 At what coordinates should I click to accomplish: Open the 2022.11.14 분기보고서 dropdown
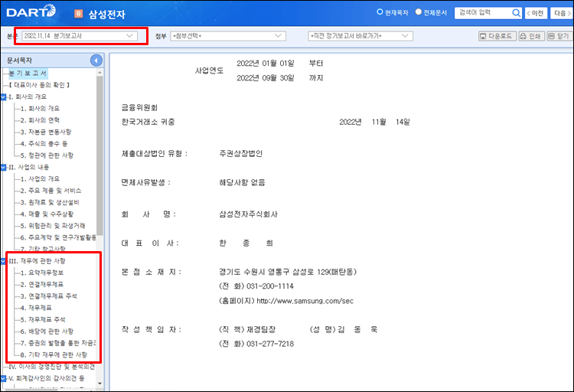click(80, 36)
